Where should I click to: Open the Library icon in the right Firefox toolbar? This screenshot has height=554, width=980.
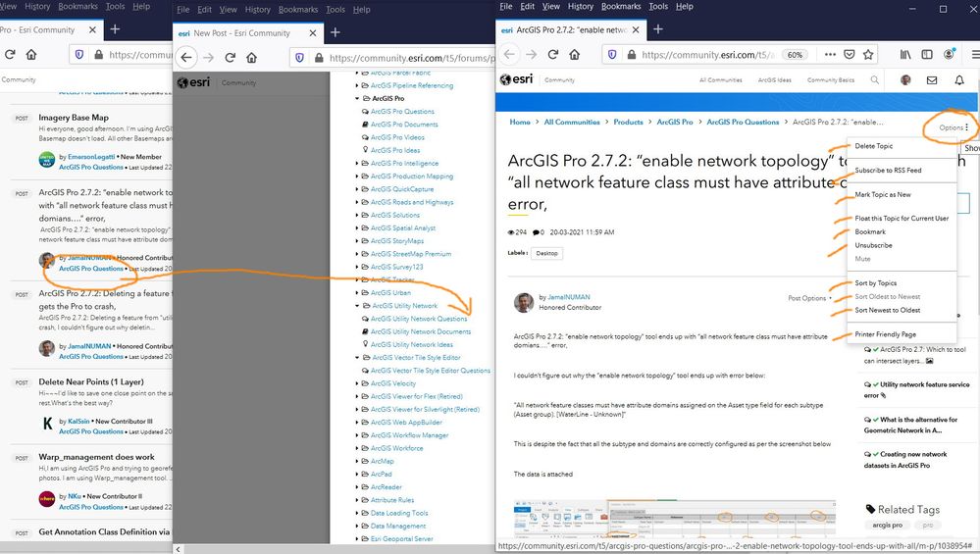pos(905,54)
